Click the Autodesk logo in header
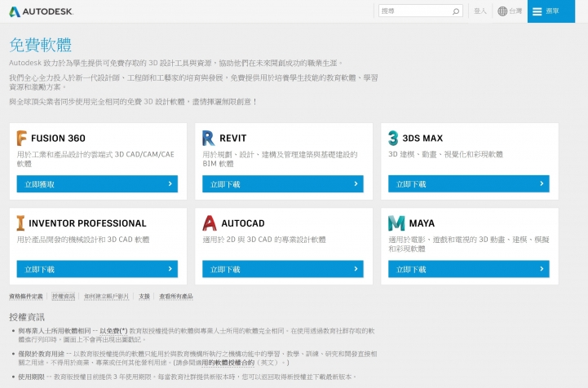This screenshot has height=388, width=588. coord(44,11)
